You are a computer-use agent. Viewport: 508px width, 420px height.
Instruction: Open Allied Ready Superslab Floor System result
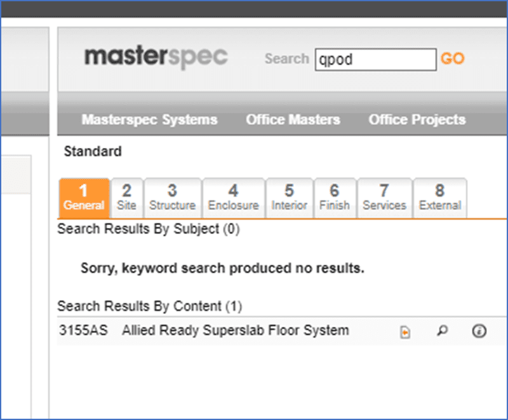pos(235,331)
